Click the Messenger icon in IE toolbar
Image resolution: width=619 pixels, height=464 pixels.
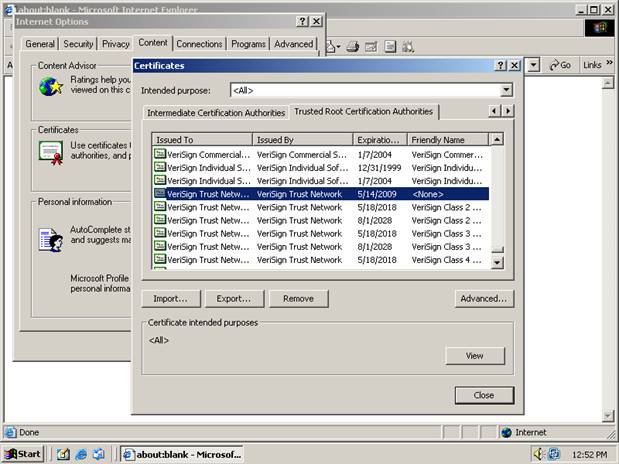(408, 47)
